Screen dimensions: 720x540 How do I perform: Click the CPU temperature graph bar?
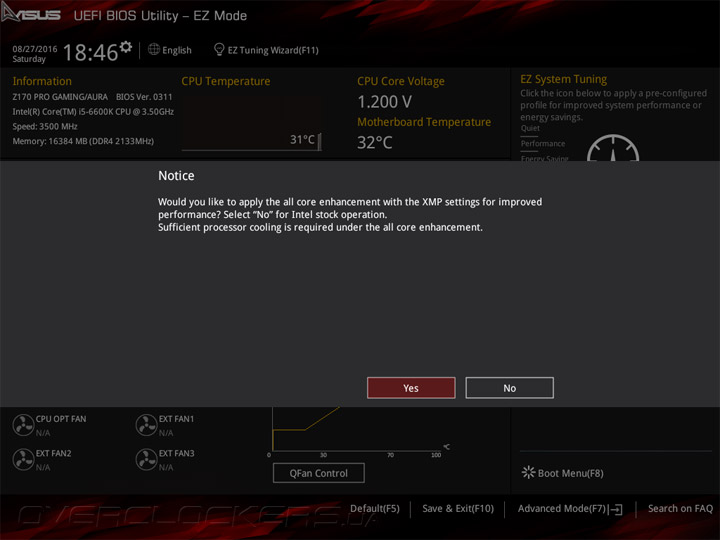tap(319, 141)
